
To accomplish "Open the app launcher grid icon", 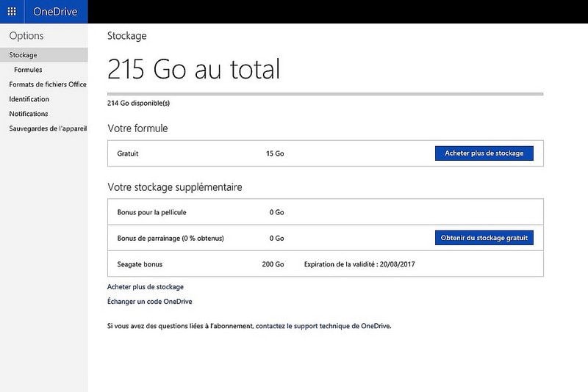I will (12, 12).
